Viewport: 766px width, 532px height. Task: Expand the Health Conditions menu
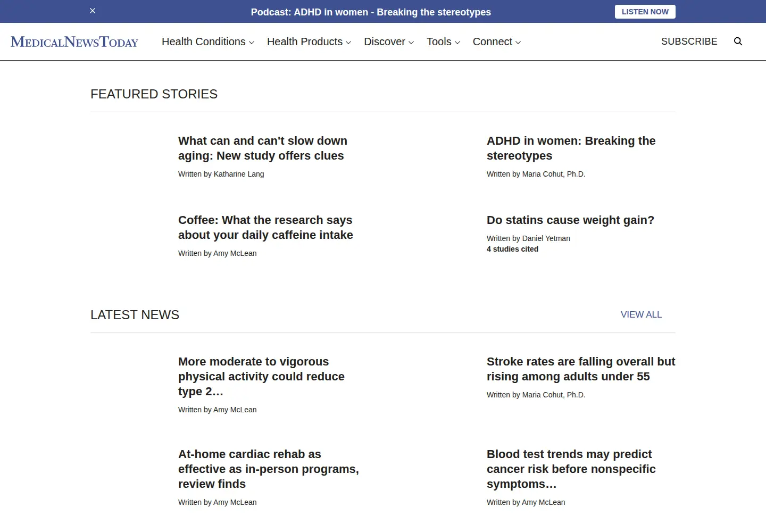(208, 41)
